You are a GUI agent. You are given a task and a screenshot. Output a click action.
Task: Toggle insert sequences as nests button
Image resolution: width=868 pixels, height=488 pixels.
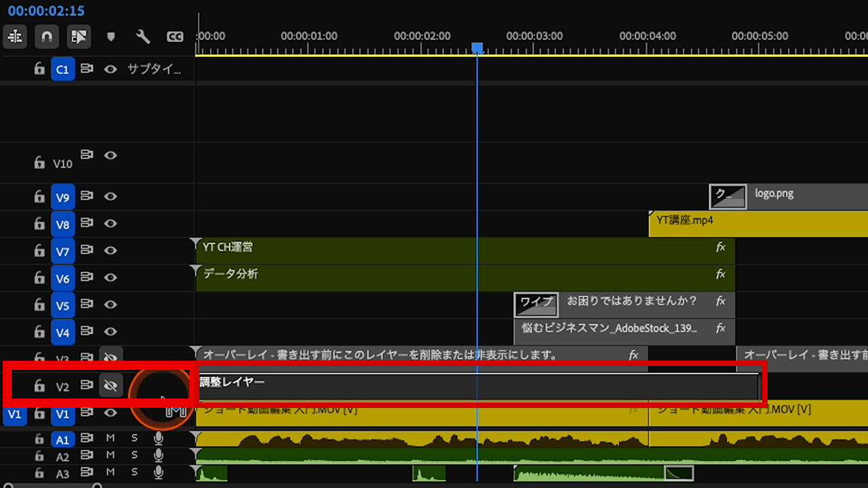[x=15, y=37]
